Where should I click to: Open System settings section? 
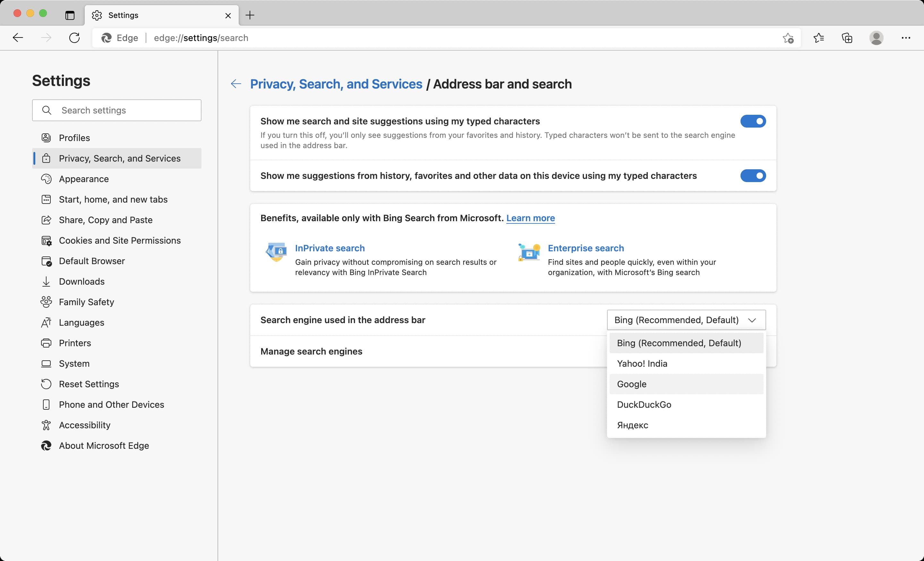[x=117, y=364]
